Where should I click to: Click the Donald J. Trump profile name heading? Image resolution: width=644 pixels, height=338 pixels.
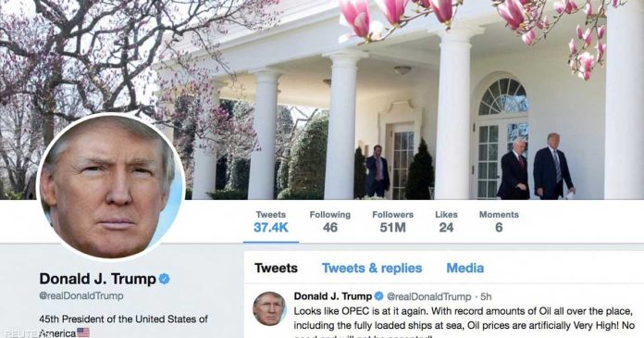coord(98,279)
